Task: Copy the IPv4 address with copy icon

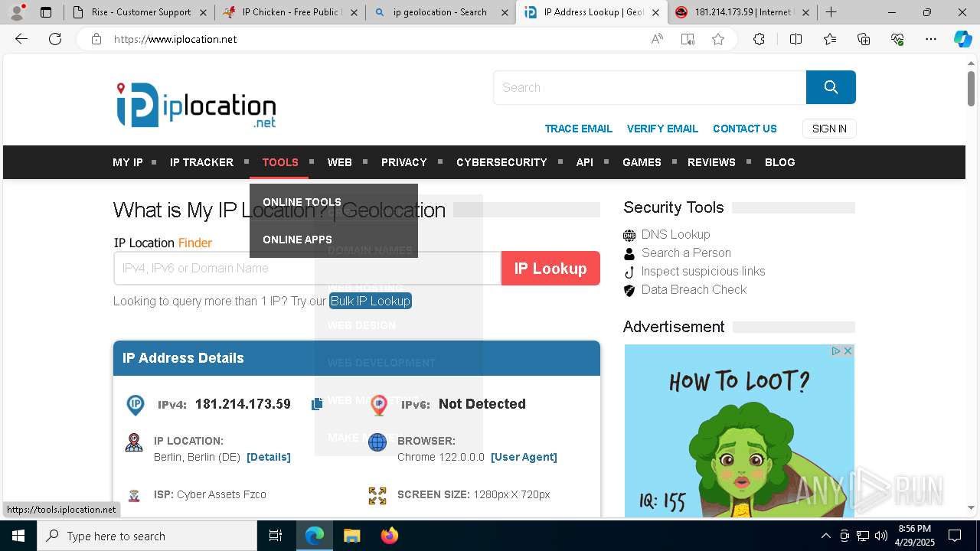Action: (317, 404)
